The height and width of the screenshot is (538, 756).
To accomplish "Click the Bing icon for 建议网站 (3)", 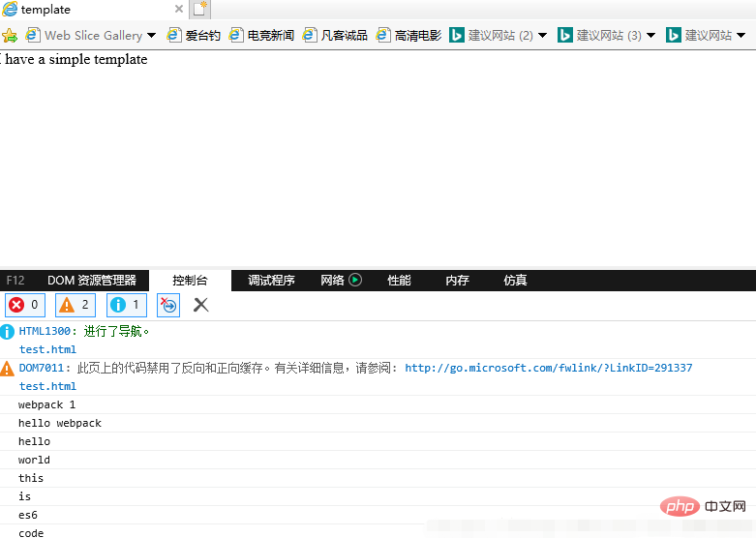I will pyautogui.click(x=565, y=35).
